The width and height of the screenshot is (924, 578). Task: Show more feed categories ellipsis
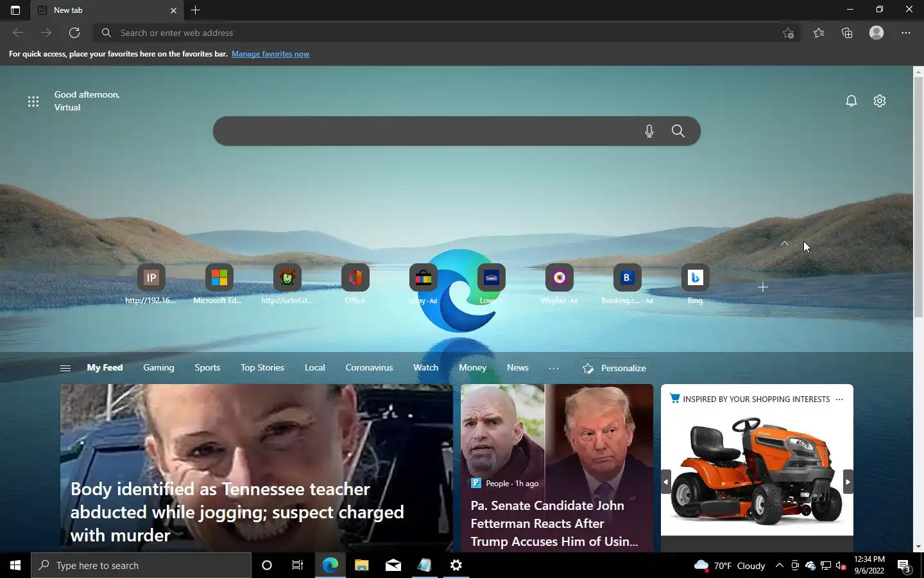coord(554,368)
